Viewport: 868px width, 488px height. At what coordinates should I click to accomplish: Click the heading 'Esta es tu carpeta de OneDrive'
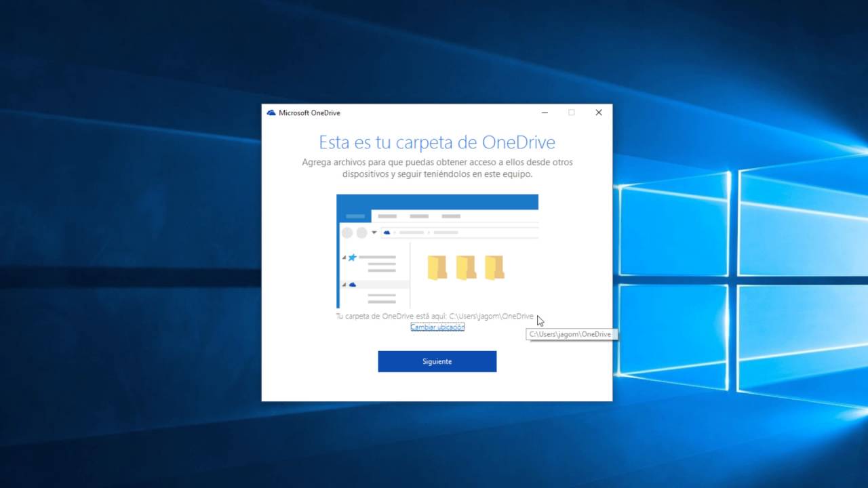pos(437,142)
